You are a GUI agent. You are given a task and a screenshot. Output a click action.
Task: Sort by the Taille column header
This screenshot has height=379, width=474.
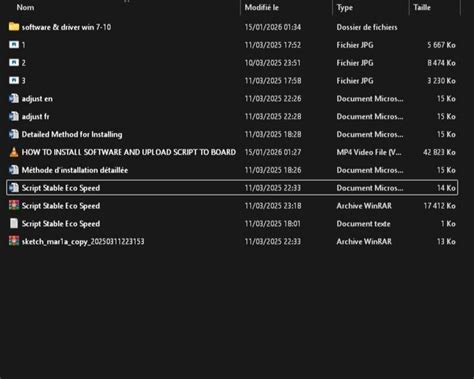pos(422,7)
